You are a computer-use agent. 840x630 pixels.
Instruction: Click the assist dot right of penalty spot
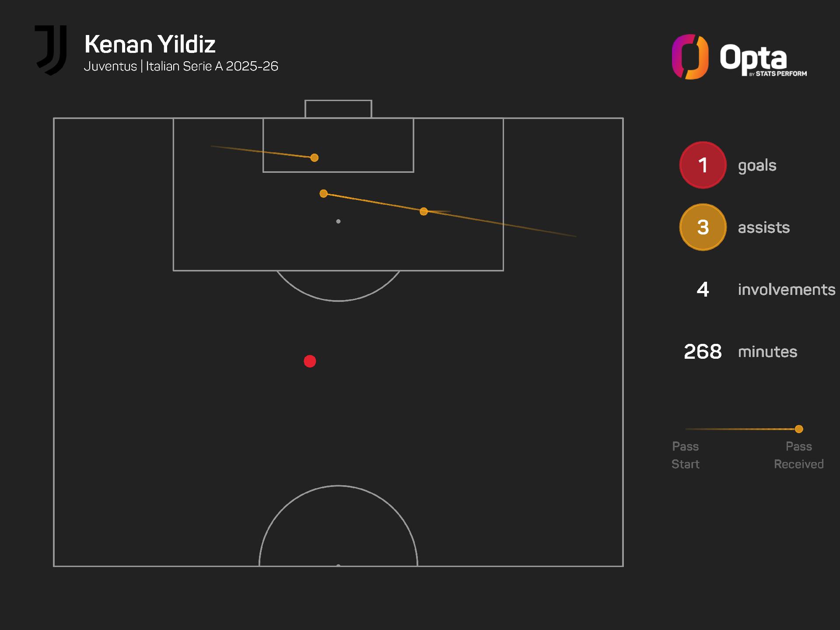point(423,212)
